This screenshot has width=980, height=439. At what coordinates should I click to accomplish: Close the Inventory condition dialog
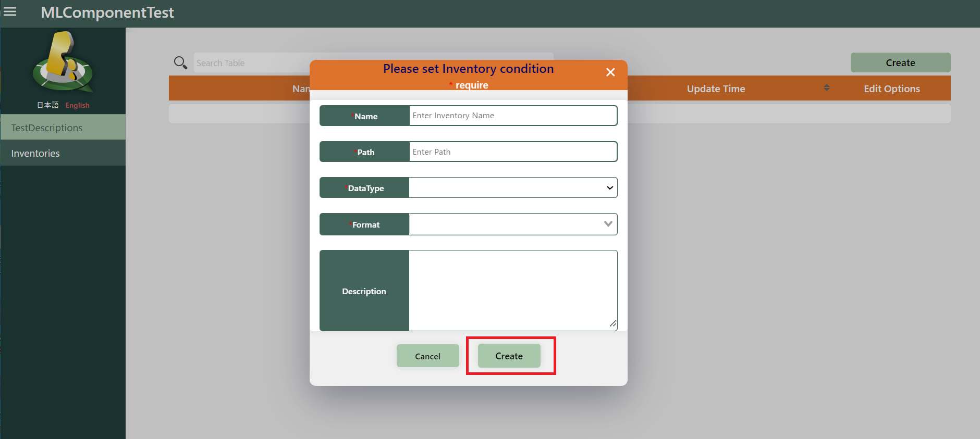pyautogui.click(x=610, y=72)
